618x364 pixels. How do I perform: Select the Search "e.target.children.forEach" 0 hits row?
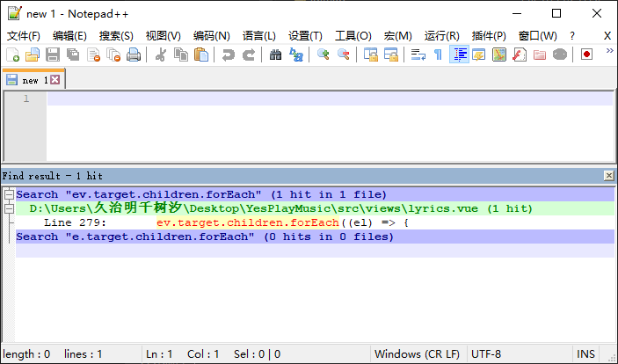pyautogui.click(x=315, y=237)
